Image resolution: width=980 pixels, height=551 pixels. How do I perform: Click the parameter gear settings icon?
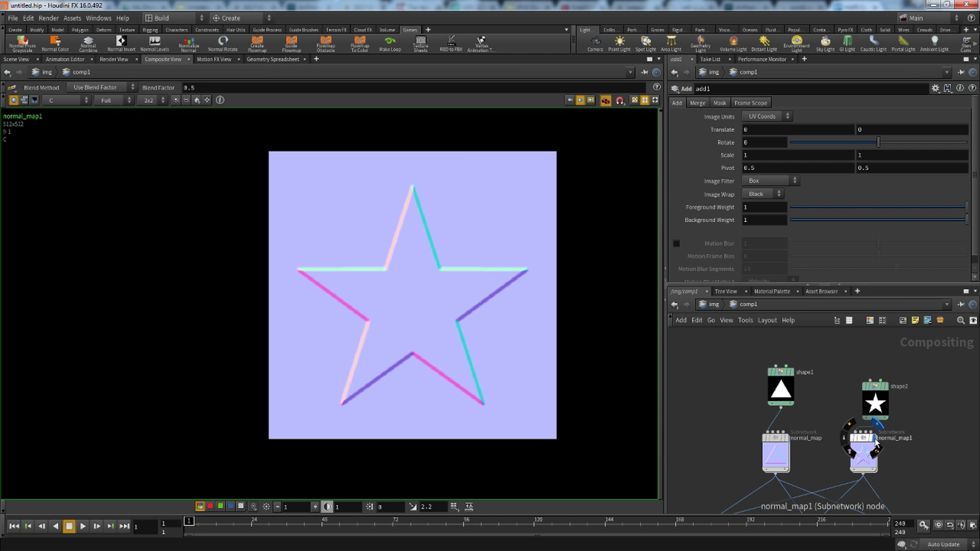pyautogui.click(x=935, y=88)
